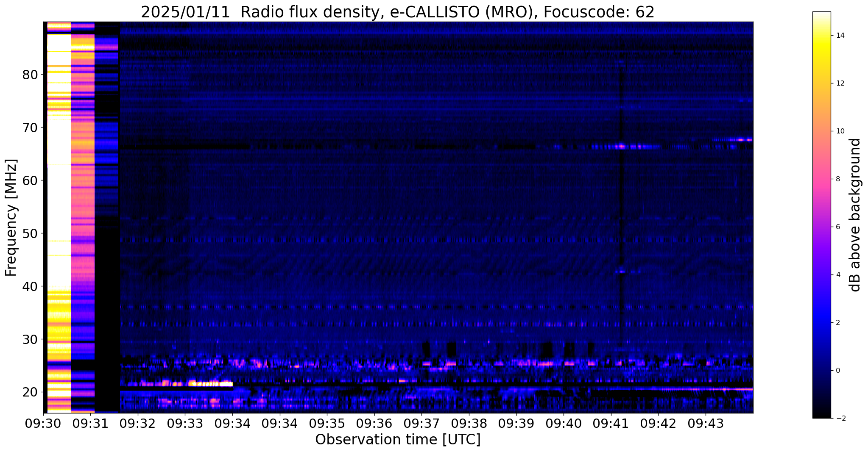Click the 09:38 time tick label

coord(469,424)
